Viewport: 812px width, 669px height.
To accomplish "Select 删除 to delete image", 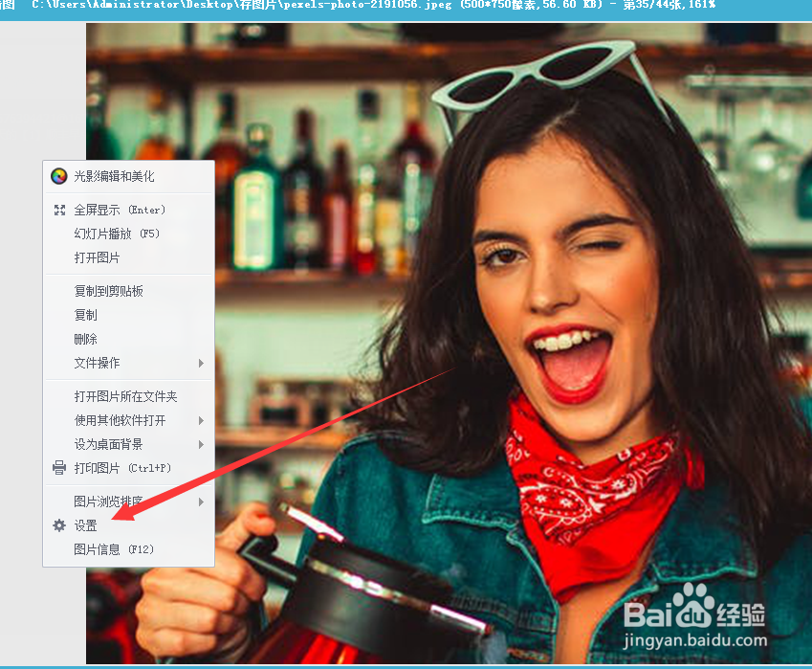I will tap(128, 339).
